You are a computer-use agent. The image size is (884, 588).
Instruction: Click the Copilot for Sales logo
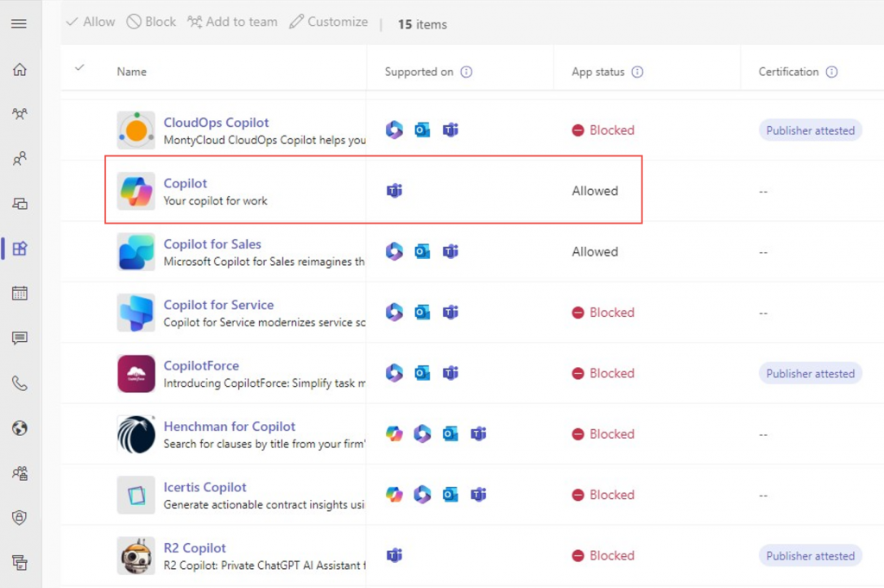coord(136,252)
